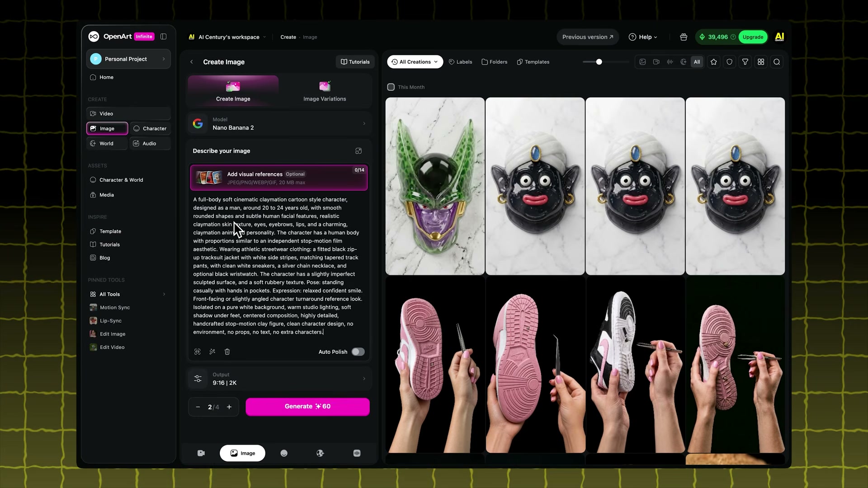Open Audio under Create

point(150,144)
